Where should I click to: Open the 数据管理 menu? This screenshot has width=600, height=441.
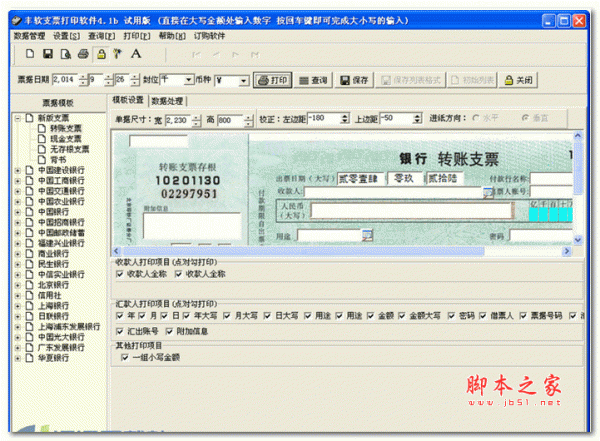coord(29,36)
